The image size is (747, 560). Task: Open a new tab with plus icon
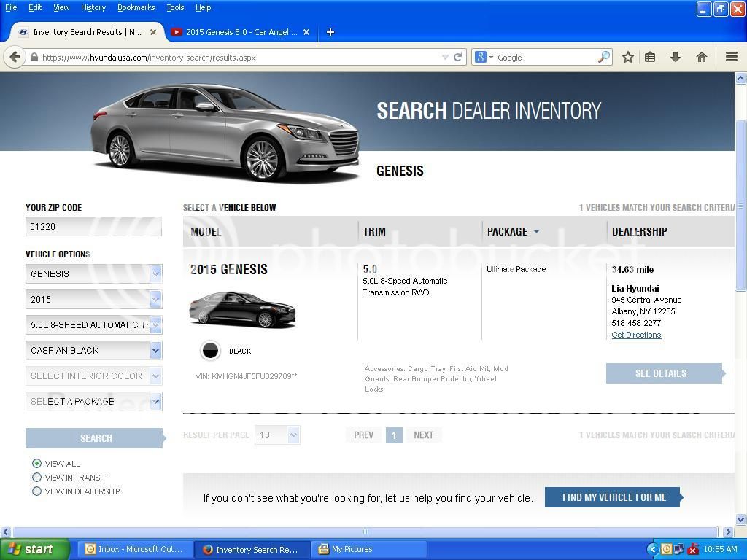(330, 32)
